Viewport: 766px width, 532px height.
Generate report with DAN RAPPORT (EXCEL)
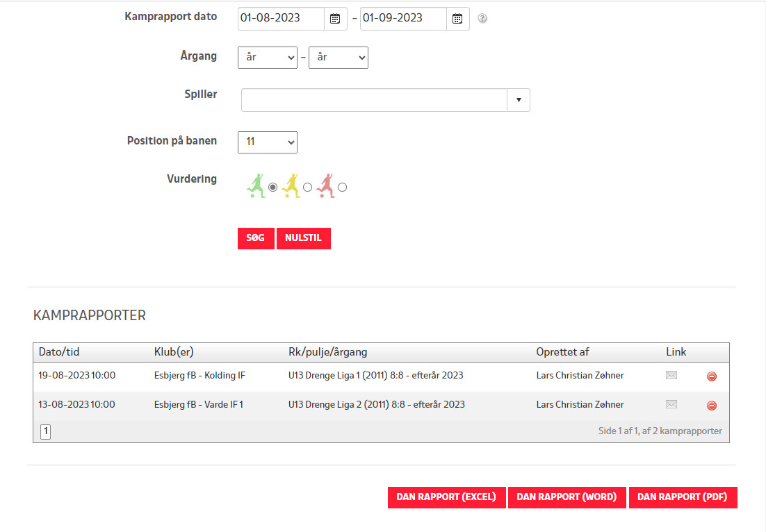coord(446,497)
